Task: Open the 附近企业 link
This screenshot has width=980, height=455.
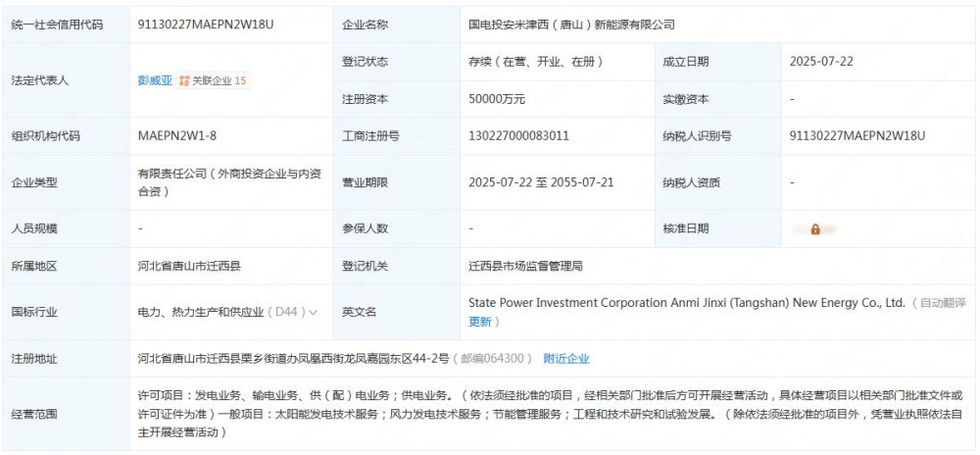Action: coord(566,359)
